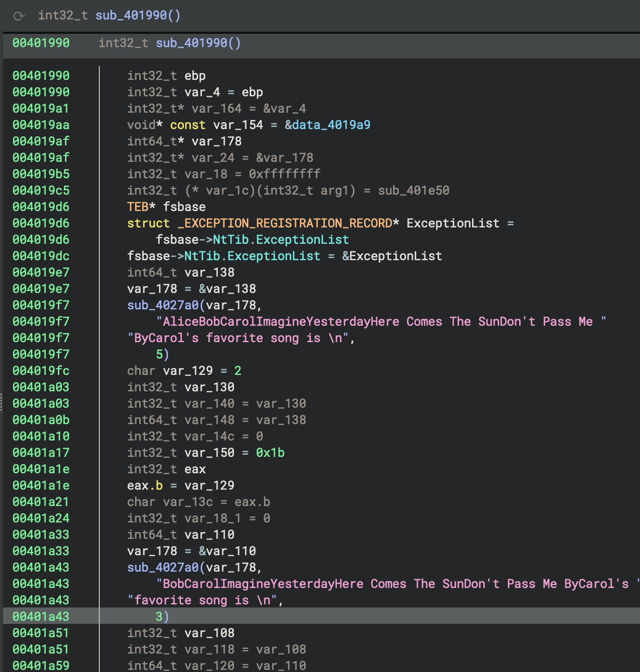The height and width of the screenshot is (672, 640).
Task: Jump to function sub_401e50
Action: [413, 191]
